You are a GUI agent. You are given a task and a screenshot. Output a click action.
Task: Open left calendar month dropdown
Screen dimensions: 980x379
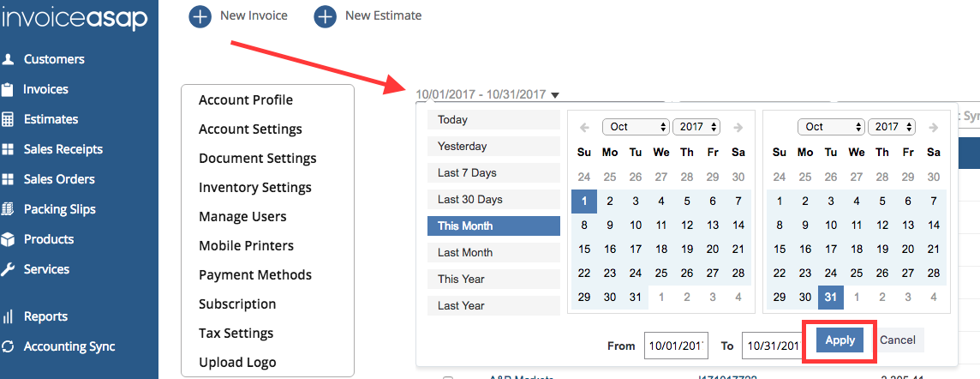(x=636, y=127)
